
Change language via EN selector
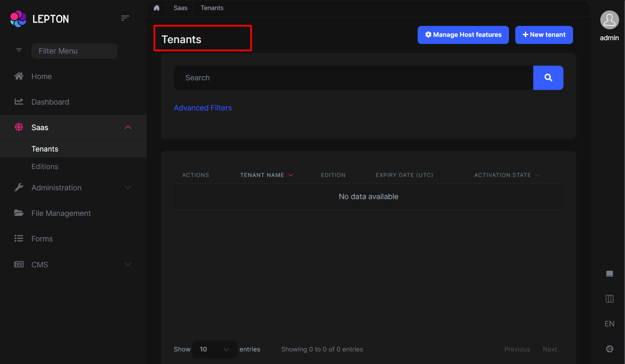(610, 324)
